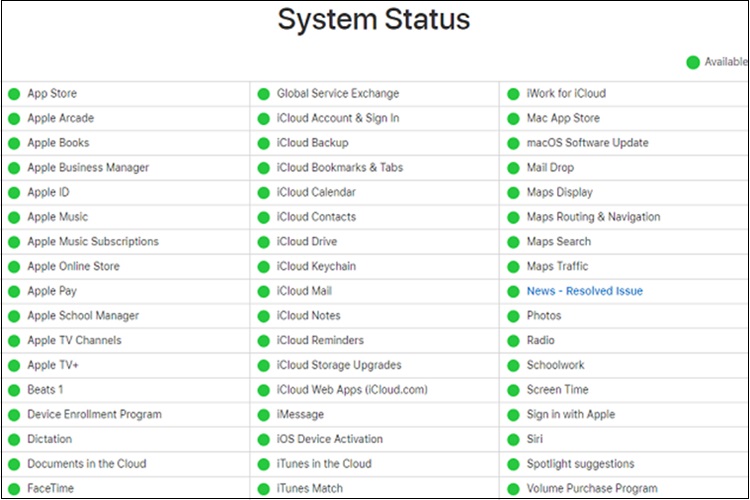Click the Radio service text
This screenshot has height=500, width=750.
(x=540, y=340)
